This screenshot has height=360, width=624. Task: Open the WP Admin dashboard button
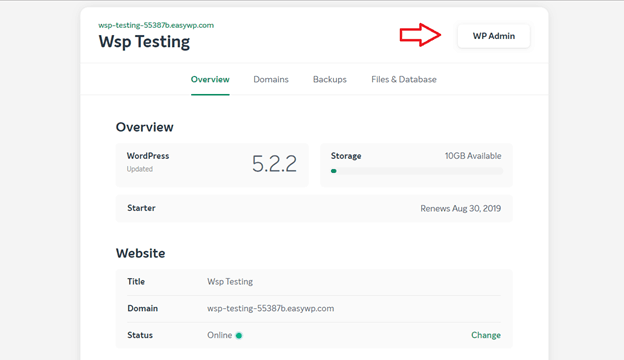click(x=493, y=36)
